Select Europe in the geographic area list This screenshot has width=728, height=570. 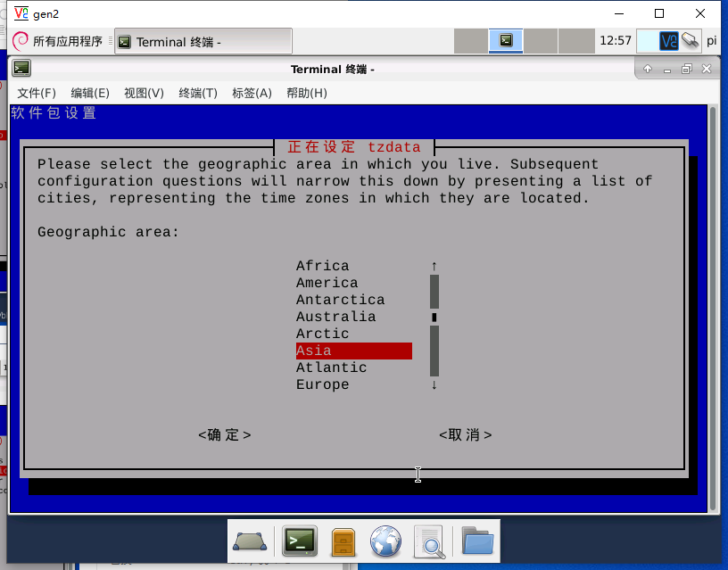pyautogui.click(x=323, y=384)
